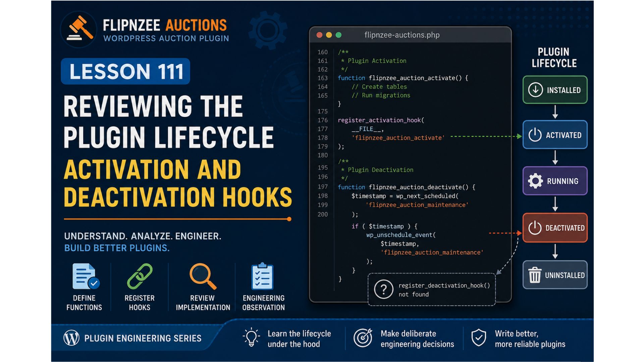Click the Define Functions document icon
Viewport: 644px width, 362px height.
(86, 276)
